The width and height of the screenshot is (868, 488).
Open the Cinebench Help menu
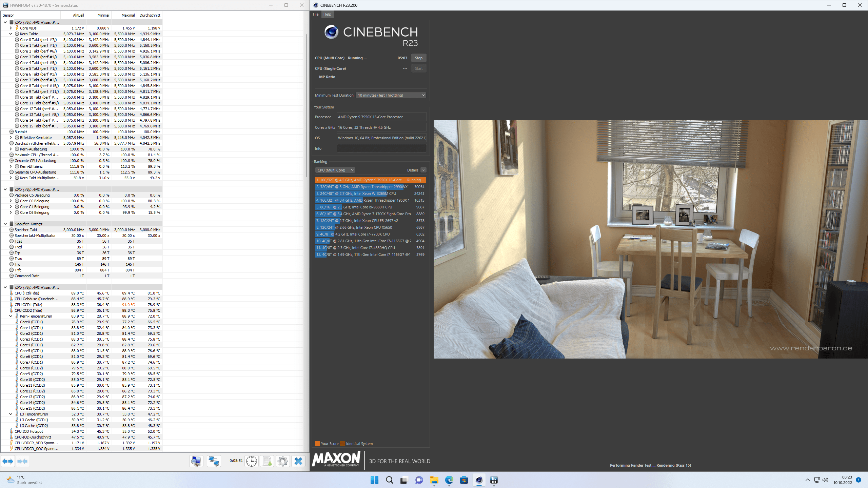[x=327, y=14]
